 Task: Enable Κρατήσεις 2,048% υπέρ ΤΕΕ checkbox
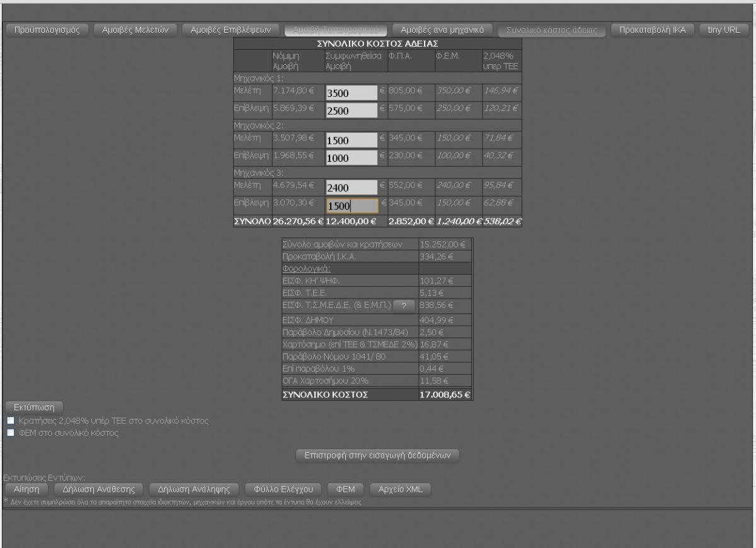10,420
